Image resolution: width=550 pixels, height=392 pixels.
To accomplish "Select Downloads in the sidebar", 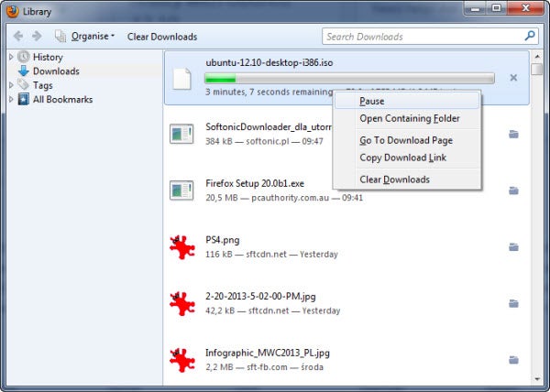I will (56, 71).
